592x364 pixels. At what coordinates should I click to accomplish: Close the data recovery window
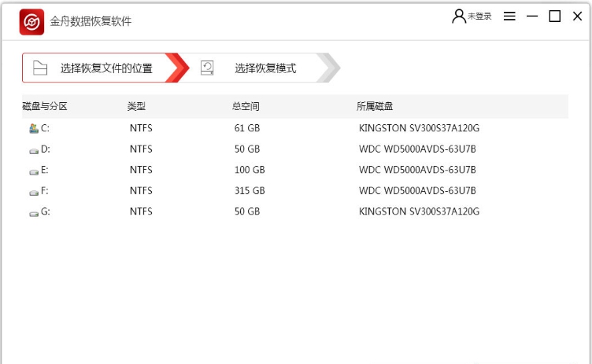click(x=577, y=17)
